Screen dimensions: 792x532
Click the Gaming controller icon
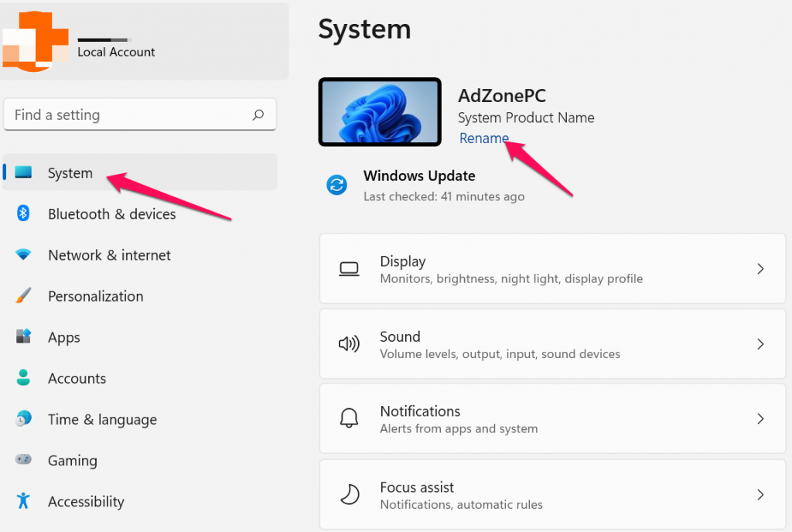(23, 460)
